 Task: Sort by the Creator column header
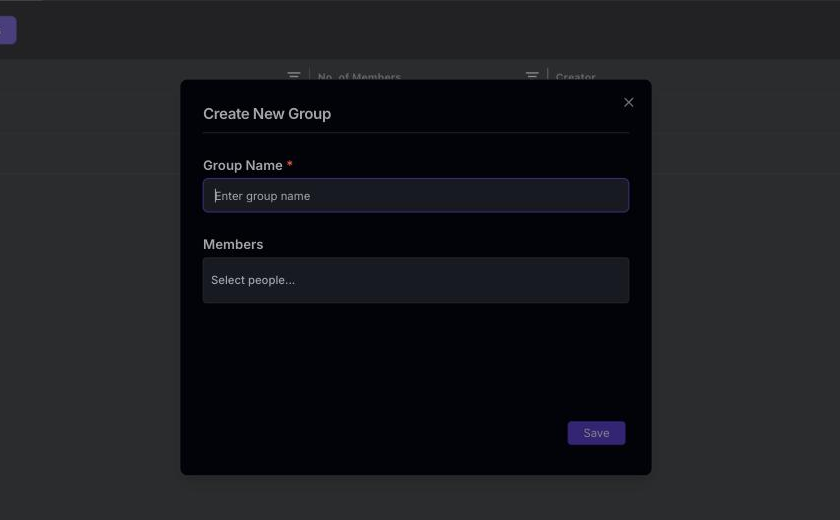point(575,77)
